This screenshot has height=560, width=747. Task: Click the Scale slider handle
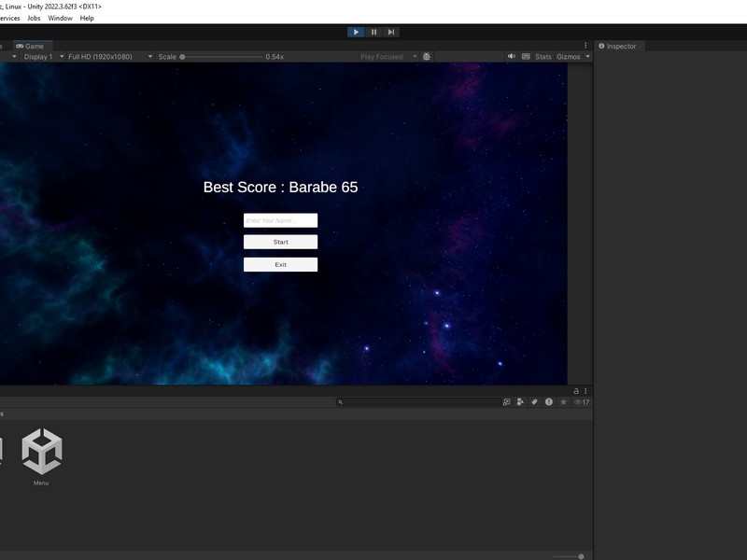(182, 57)
